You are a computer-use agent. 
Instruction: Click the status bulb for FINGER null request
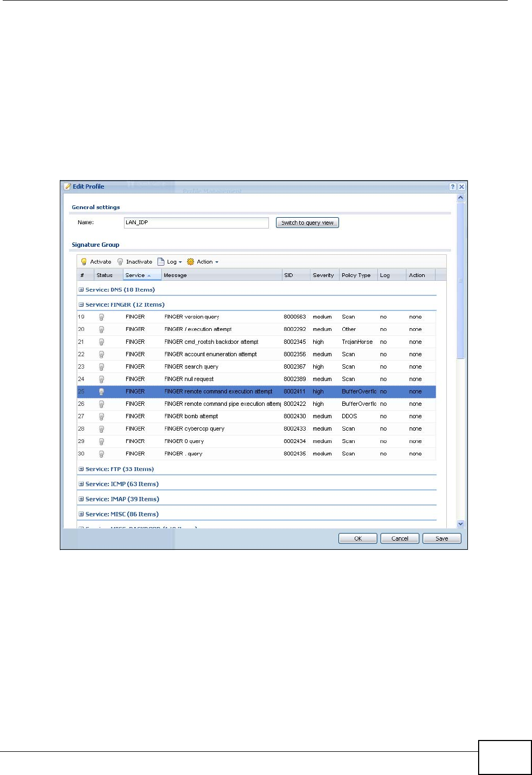[101, 379]
